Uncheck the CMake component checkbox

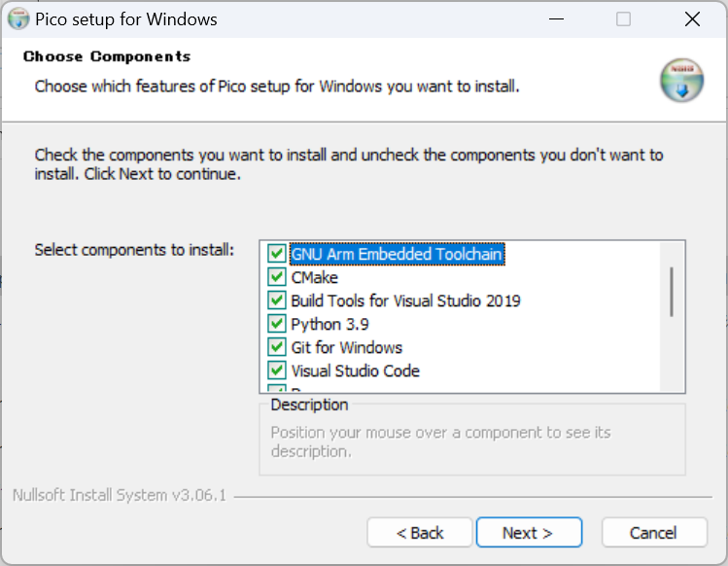(277, 277)
